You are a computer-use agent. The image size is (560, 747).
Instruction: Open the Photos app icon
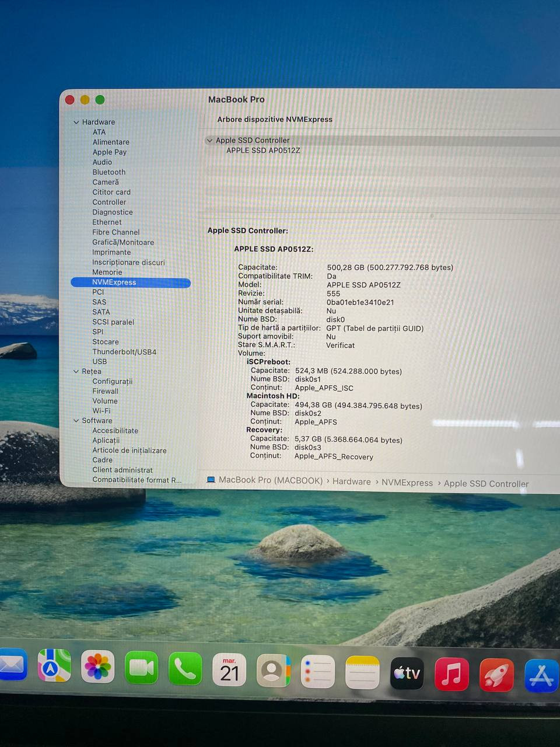pos(97,667)
